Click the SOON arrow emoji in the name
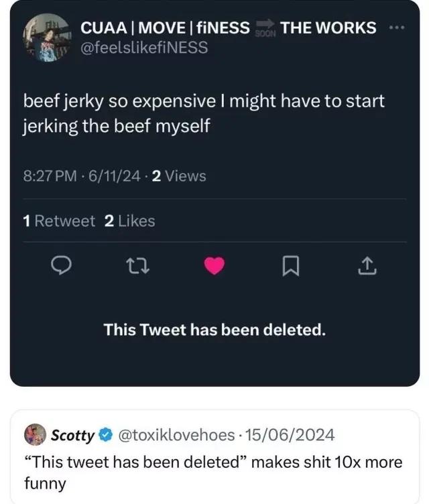The width and height of the screenshot is (429, 504). coord(266,29)
